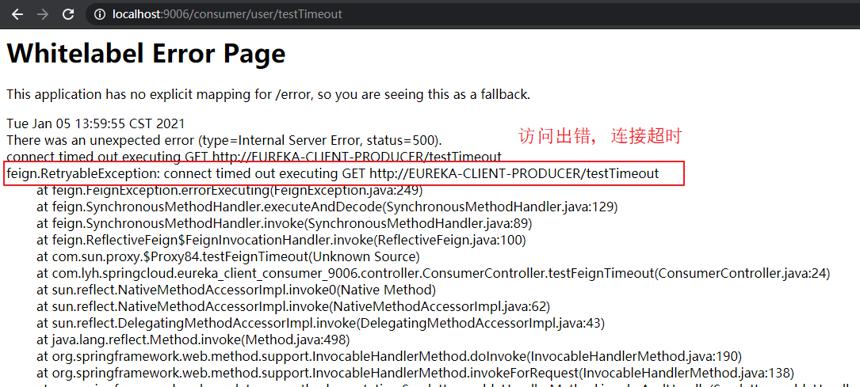Click the forward navigation arrow
This screenshot has width=860, height=387.
click(42, 14)
